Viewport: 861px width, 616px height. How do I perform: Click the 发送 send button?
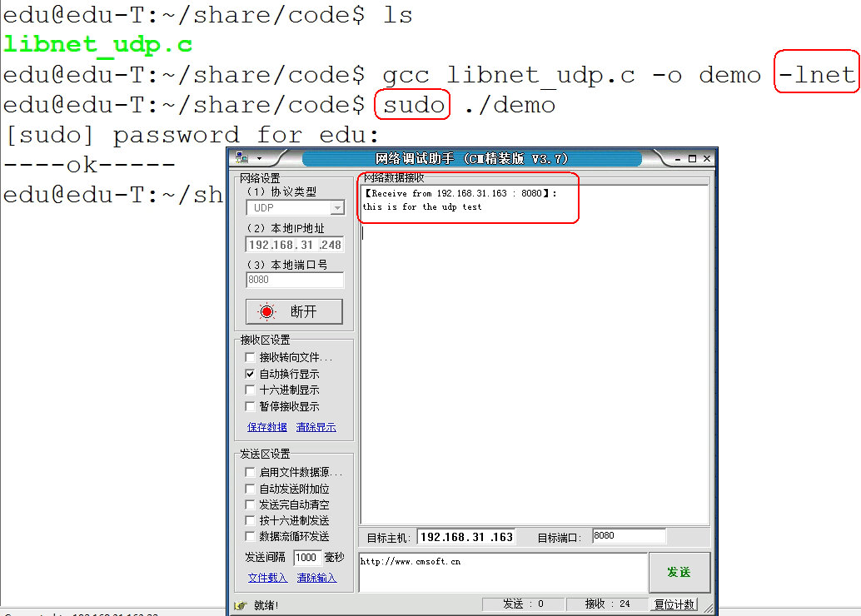pyautogui.click(x=679, y=572)
